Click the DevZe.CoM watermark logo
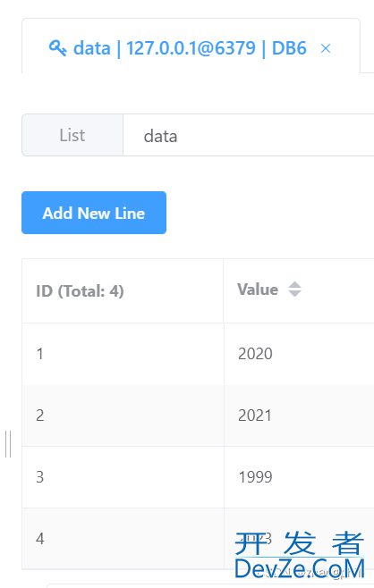This screenshot has height=588, width=374. [x=300, y=555]
